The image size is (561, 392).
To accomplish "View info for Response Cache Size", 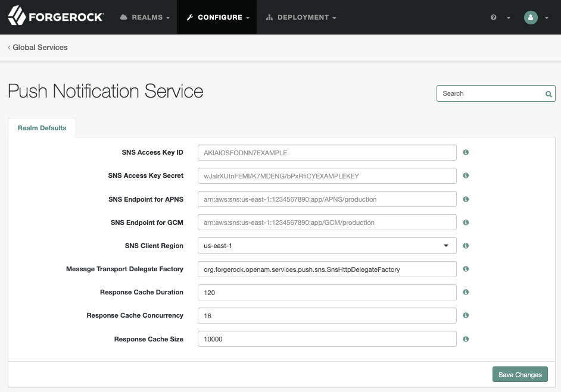I will pyautogui.click(x=465, y=338).
